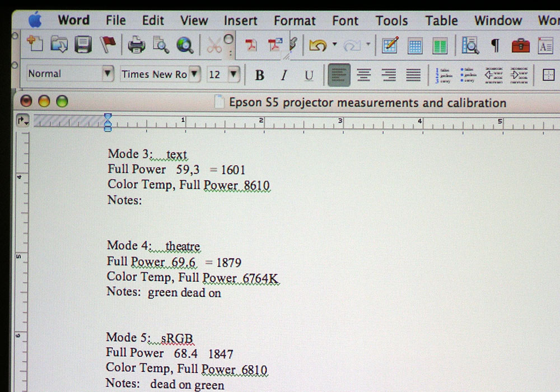The width and height of the screenshot is (560, 392).
Task: Toggle Bold formatting
Action: click(259, 75)
